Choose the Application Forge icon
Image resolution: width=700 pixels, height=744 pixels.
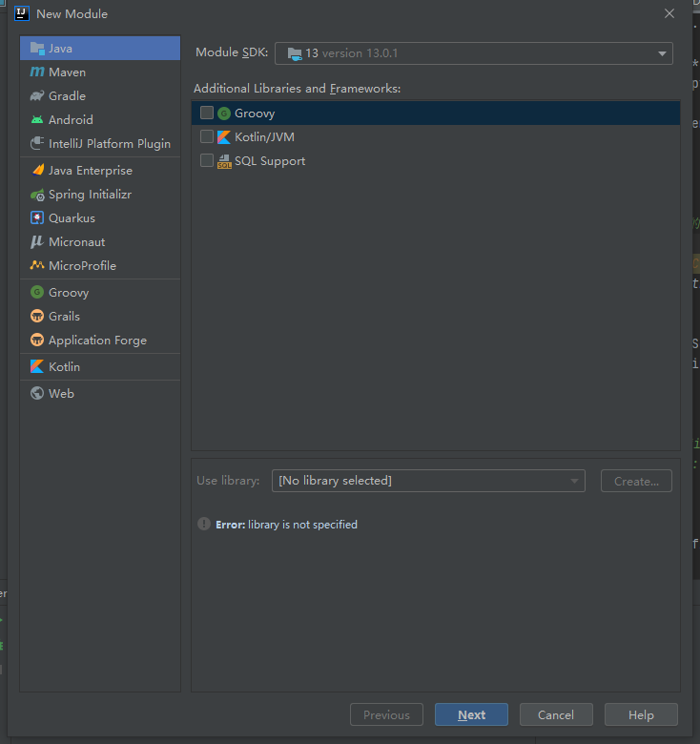pyautogui.click(x=37, y=340)
